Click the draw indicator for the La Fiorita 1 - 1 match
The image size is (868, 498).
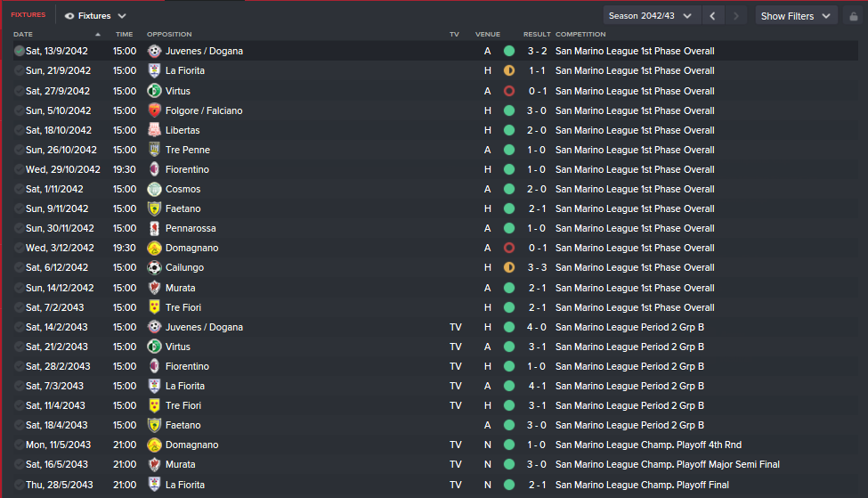(x=508, y=71)
